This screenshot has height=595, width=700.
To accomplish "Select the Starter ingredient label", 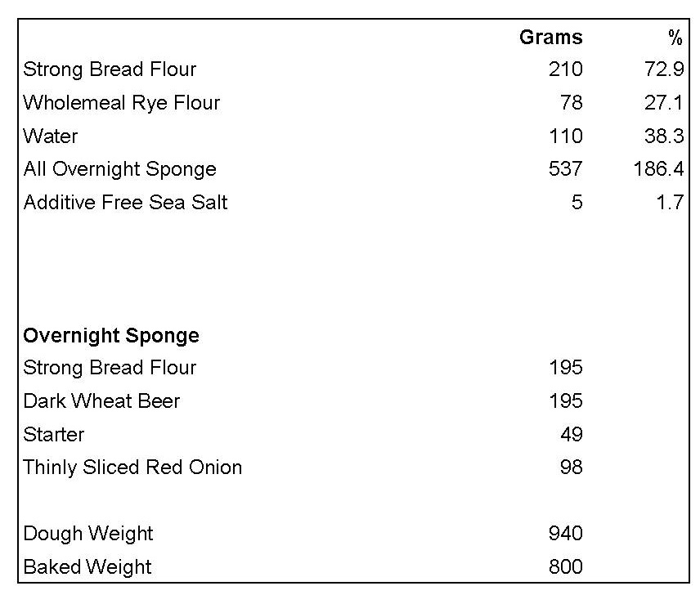I will click(54, 434).
